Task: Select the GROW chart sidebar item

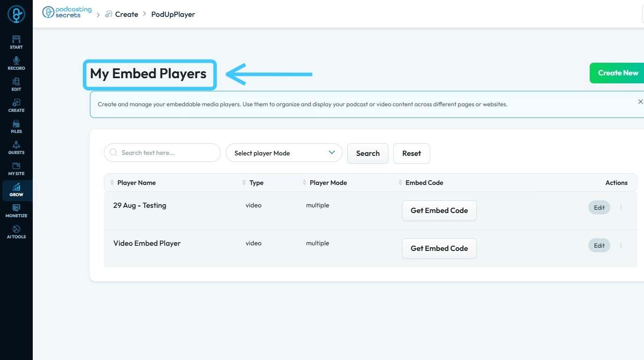Action: (16, 190)
